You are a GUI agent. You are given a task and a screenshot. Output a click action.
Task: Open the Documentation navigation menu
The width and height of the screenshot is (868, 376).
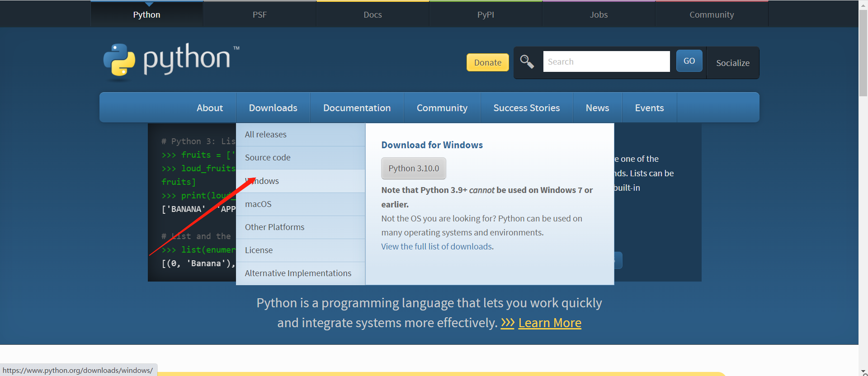pos(357,108)
